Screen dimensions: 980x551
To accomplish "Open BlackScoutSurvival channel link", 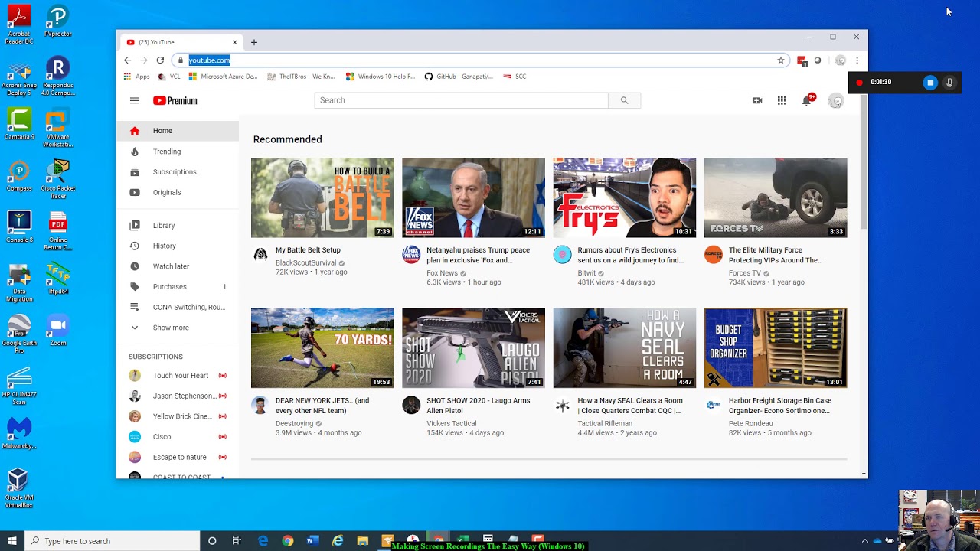I will point(305,262).
